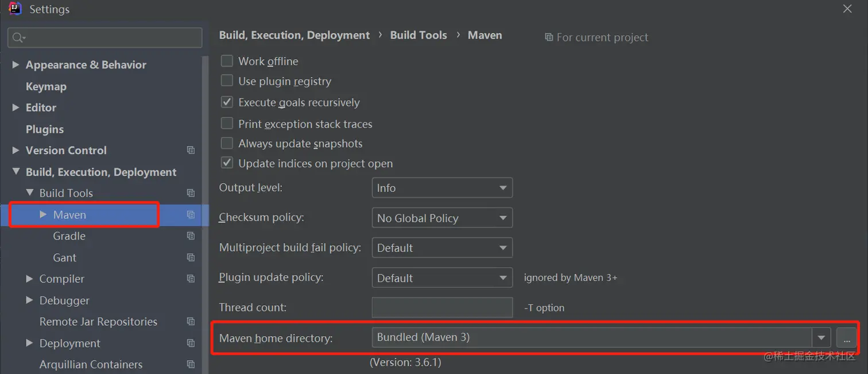868x374 pixels.
Task: Toggle Always update snapshots checkbox
Action: pyautogui.click(x=227, y=143)
